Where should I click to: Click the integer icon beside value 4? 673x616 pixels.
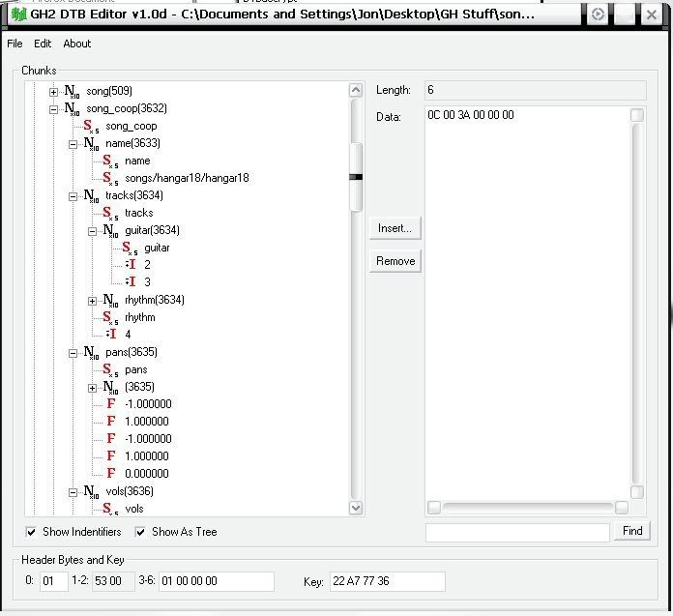111,334
